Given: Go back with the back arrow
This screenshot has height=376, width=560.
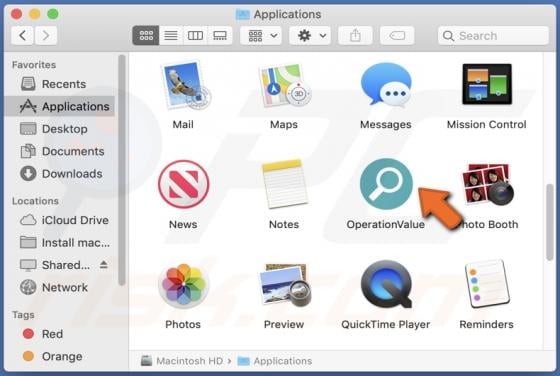Looking at the screenshot, I should coord(22,35).
